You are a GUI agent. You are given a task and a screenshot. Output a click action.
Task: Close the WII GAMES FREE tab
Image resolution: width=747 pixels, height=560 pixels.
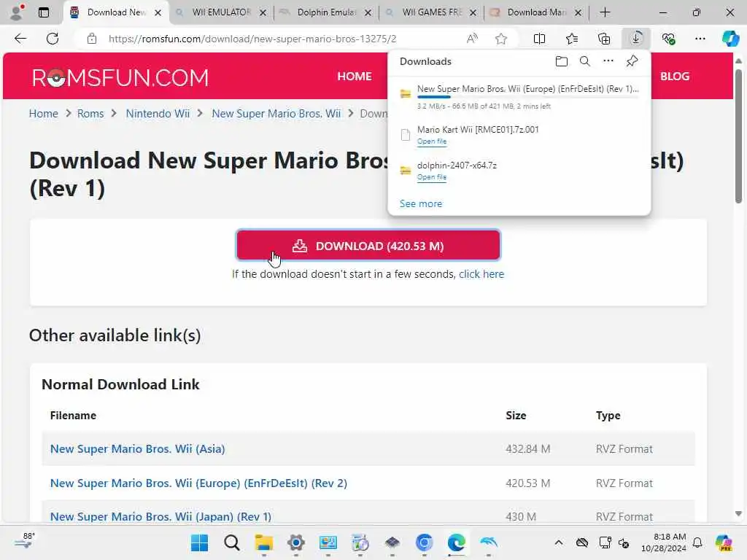(473, 13)
